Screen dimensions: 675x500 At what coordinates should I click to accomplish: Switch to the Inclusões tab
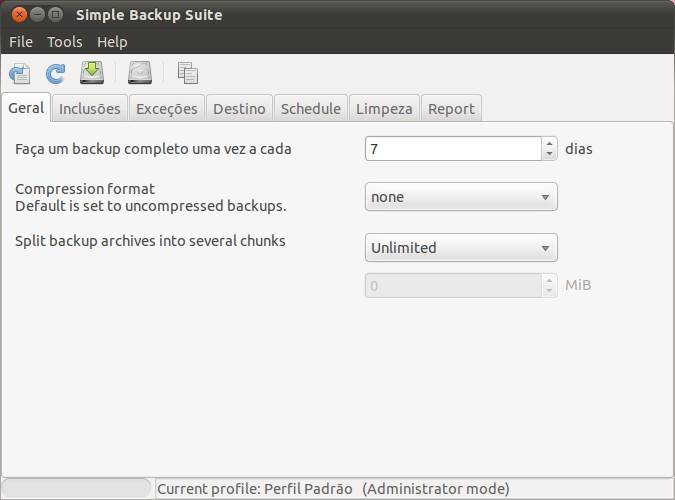click(90, 109)
